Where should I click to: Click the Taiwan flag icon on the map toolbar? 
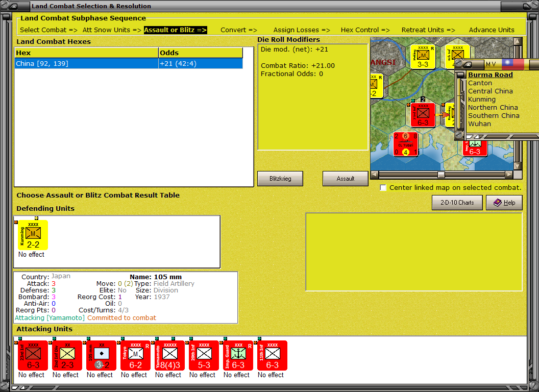point(512,64)
